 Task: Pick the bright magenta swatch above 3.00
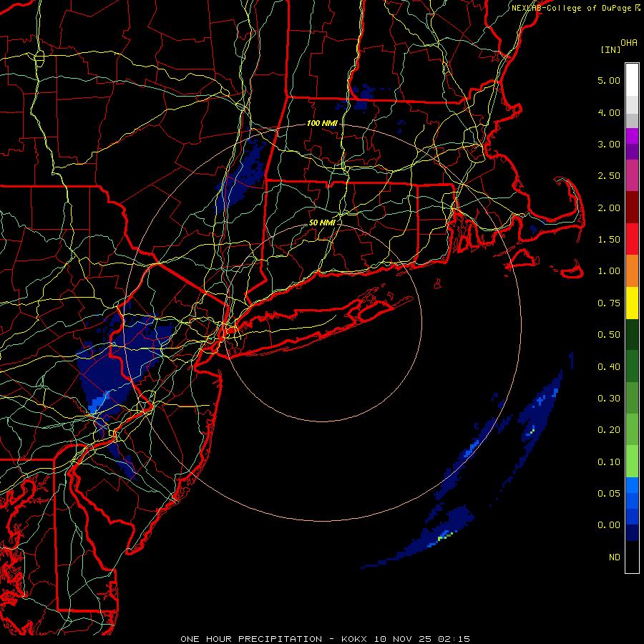tap(632, 136)
